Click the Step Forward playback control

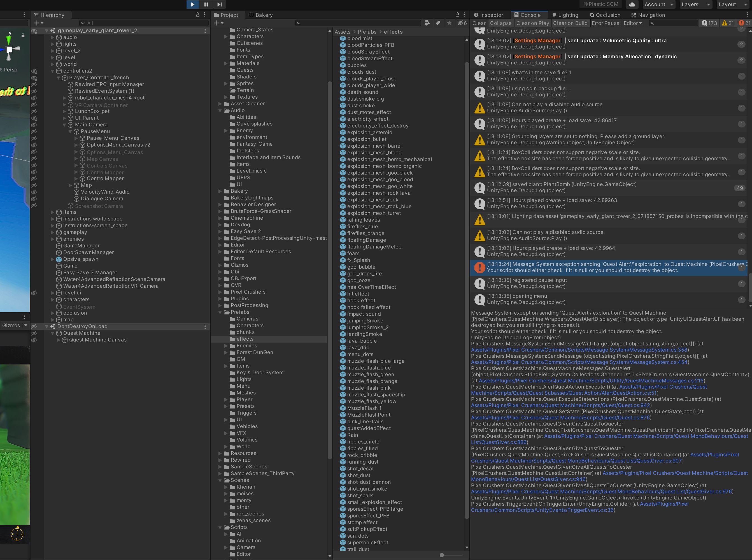(219, 5)
